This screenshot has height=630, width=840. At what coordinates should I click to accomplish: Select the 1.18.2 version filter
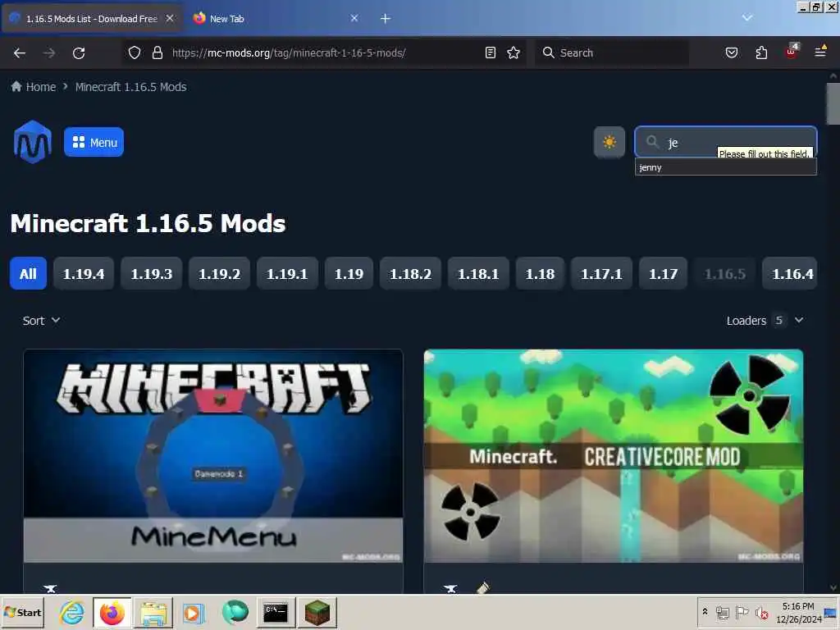coord(410,274)
